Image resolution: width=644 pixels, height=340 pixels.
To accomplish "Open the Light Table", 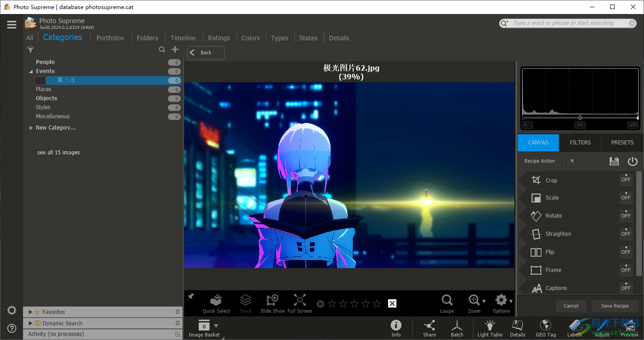I will point(490,328).
